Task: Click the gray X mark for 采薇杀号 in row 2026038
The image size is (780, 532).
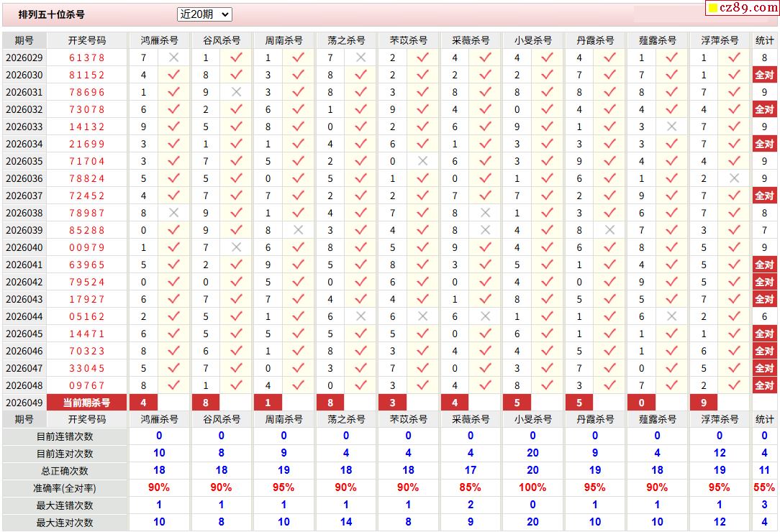Action: (486, 213)
